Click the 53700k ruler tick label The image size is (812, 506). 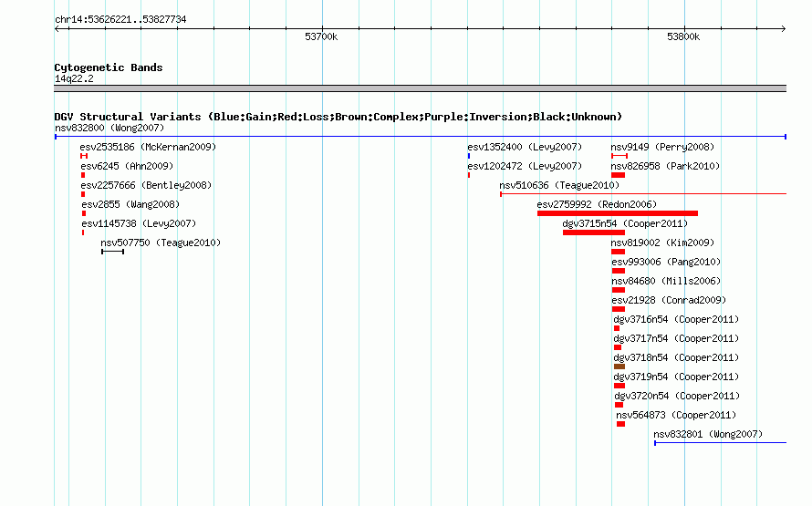coord(321,36)
